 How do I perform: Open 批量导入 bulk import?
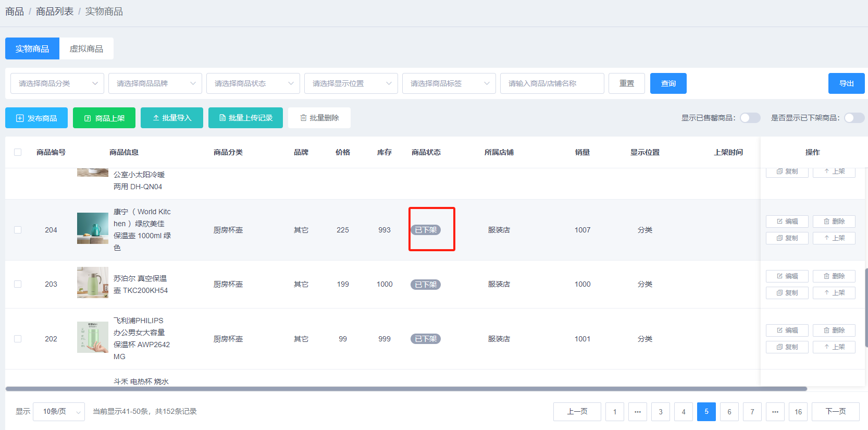[x=172, y=118]
